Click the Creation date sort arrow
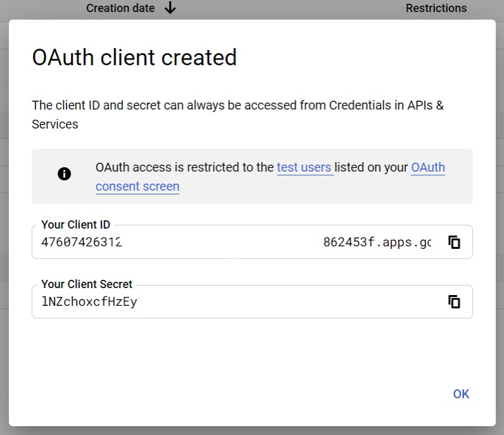The image size is (504, 435). click(170, 8)
